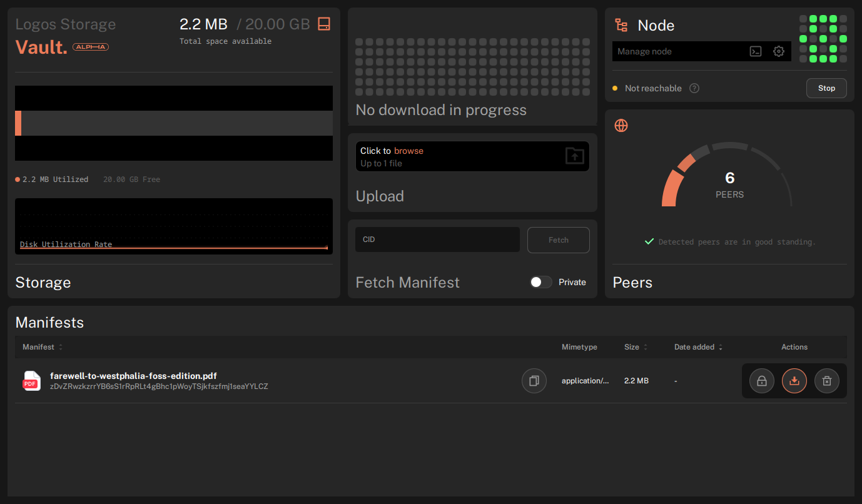862x504 pixels.
Task: Click the Fetch button
Action: pyautogui.click(x=559, y=240)
